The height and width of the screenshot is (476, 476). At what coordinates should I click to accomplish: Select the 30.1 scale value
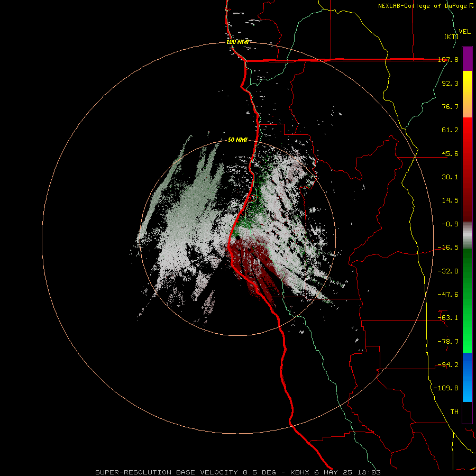click(450, 177)
